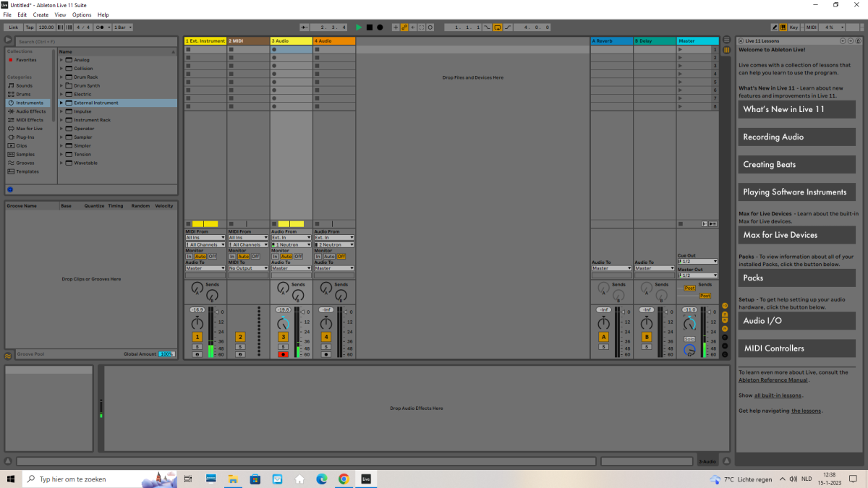Image resolution: width=868 pixels, height=488 pixels.
Task: Open the Options menu
Action: [x=82, y=14]
